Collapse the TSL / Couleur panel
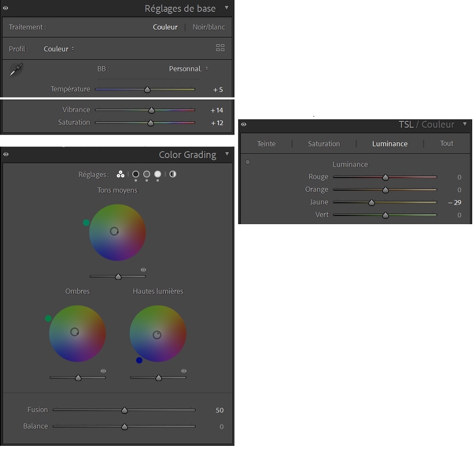Viewport: 476px width, 453px height. (465, 124)
